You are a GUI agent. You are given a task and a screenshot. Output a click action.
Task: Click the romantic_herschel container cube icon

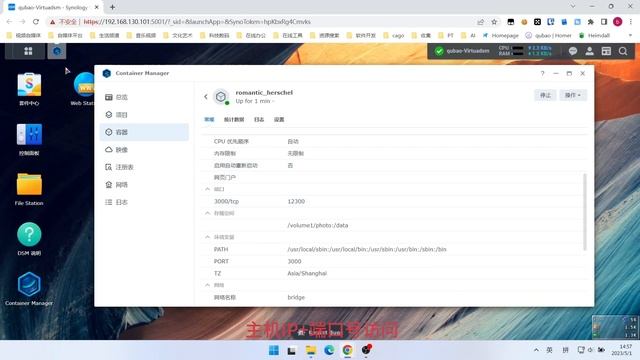[x=221, y=97]
